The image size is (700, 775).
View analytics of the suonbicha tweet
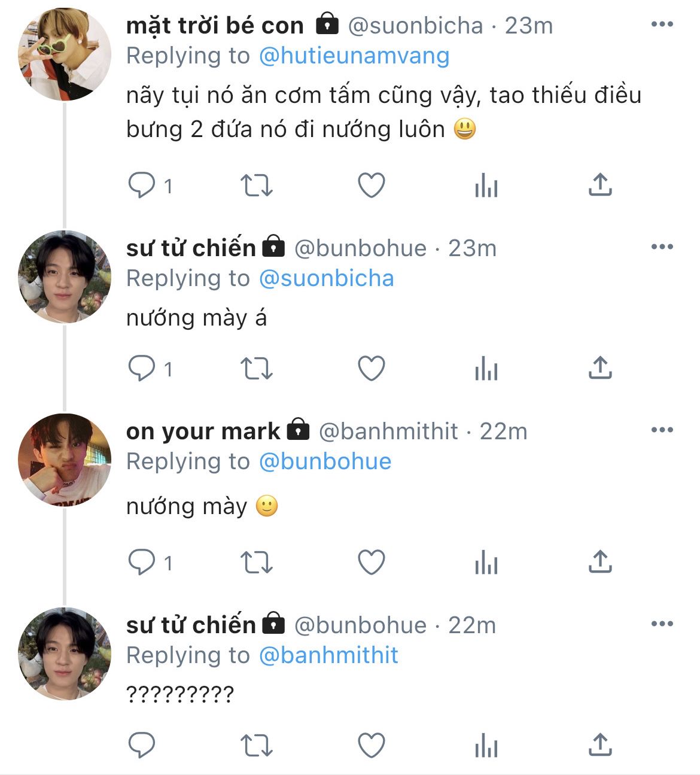click(x=486, y=186)
